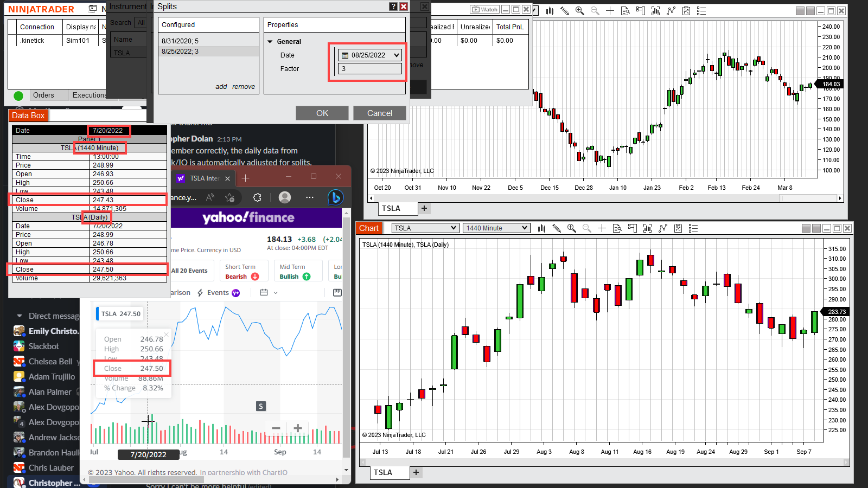Enable crosshair cursor in lower Chart window
This screenshot has height=488, width=868.
pos(602,228)
